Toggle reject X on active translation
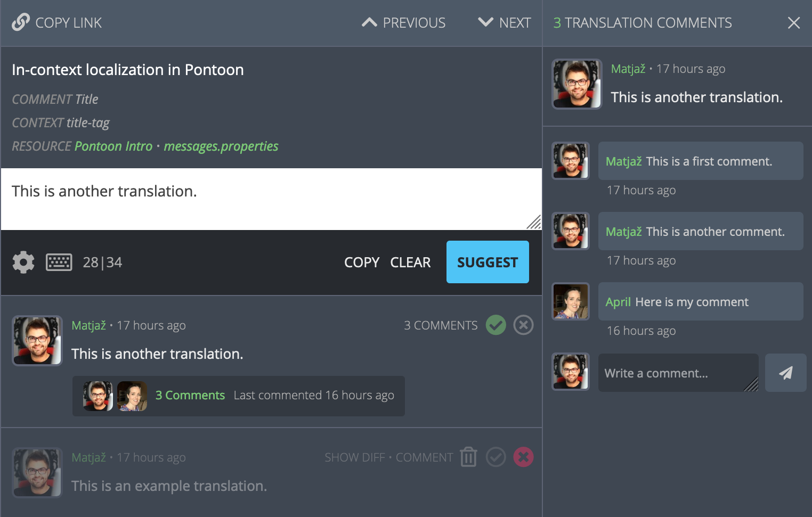Image resolution: width=812 pixels, height=517 pixels. click(x=523, y=325)
